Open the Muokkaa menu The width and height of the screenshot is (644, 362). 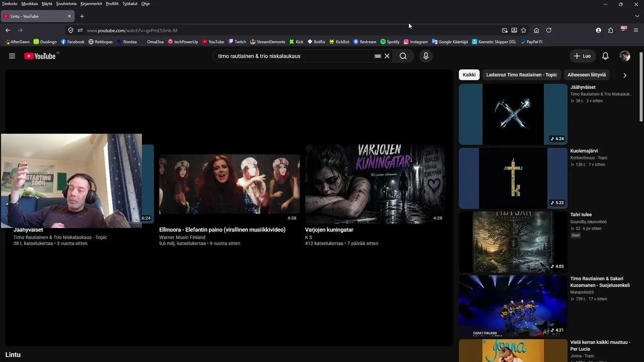pyautogui.click(x=29, y=4)
